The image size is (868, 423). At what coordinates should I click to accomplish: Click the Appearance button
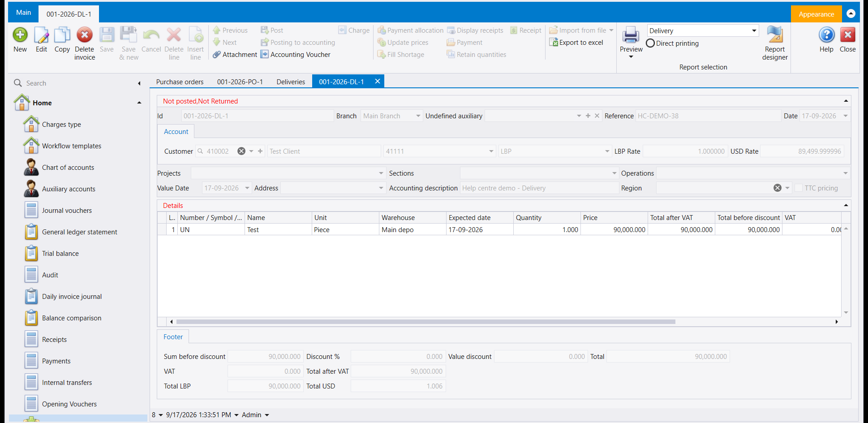[816, 14]
